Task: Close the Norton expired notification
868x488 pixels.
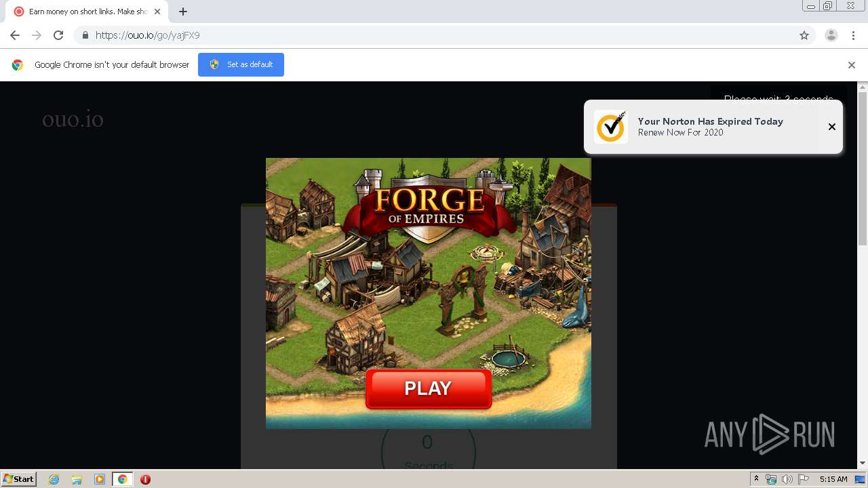Action: pyautogui.click(x=832, y=127)
